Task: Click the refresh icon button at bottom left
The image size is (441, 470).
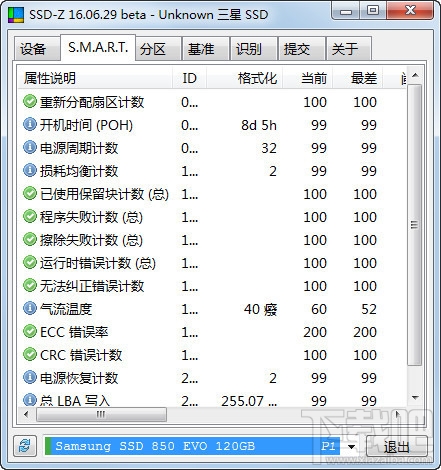Action: click(25, 446)
